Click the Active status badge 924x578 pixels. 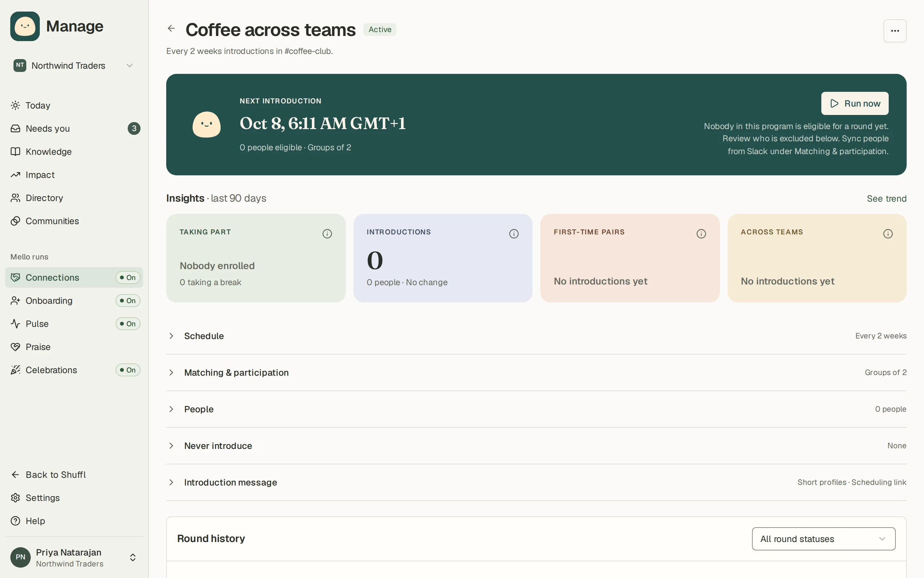[380, 30]
